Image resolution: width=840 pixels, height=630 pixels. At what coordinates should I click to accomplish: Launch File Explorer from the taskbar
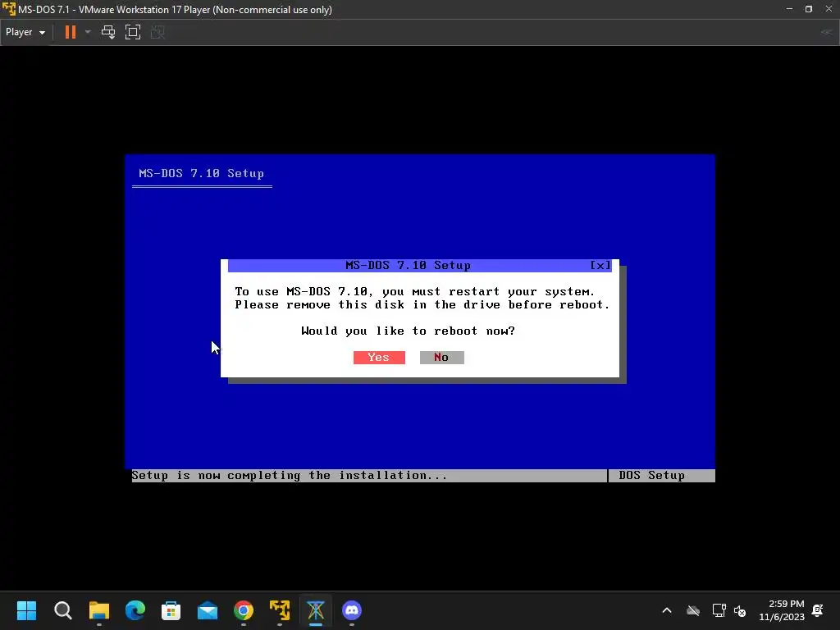[99, 610]
